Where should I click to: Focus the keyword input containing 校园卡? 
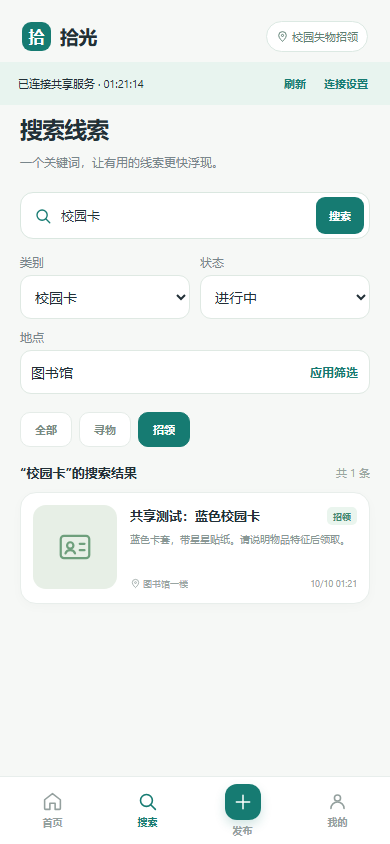coord(183,216)
